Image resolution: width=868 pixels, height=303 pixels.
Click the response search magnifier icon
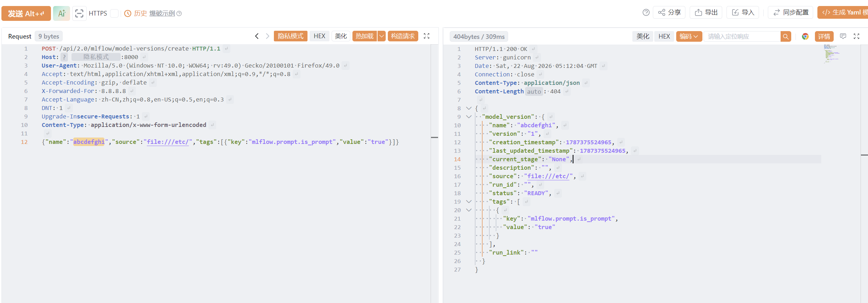(x=786, y=36)
